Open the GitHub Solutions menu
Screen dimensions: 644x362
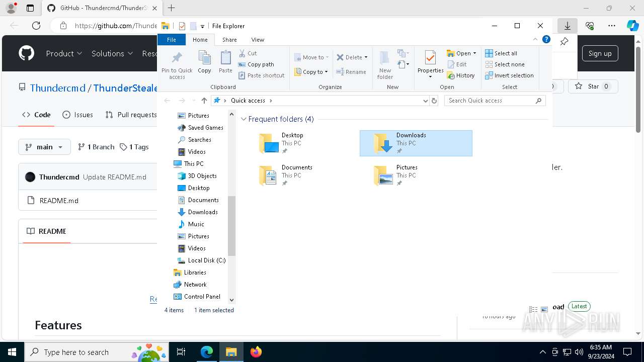coord(112,53)
